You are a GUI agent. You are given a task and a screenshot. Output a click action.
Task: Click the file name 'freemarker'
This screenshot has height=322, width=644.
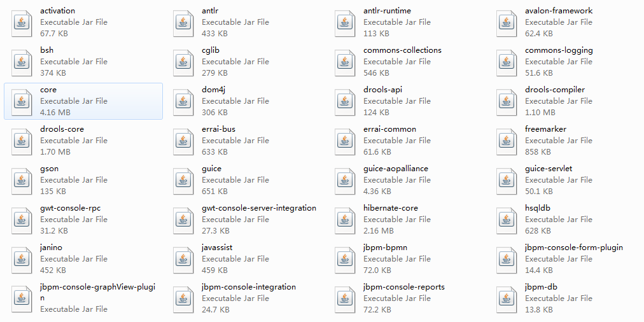(x=545, y=129)
